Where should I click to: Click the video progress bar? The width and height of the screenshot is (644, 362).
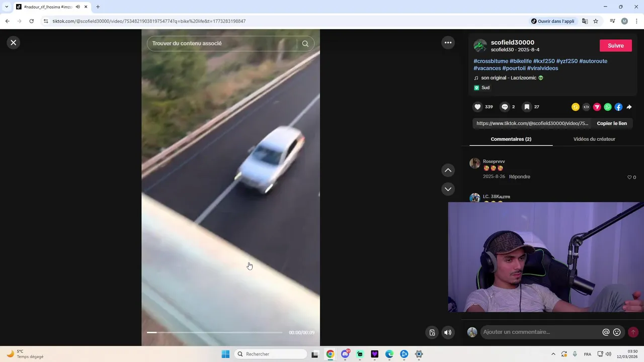tap(215, 332)
